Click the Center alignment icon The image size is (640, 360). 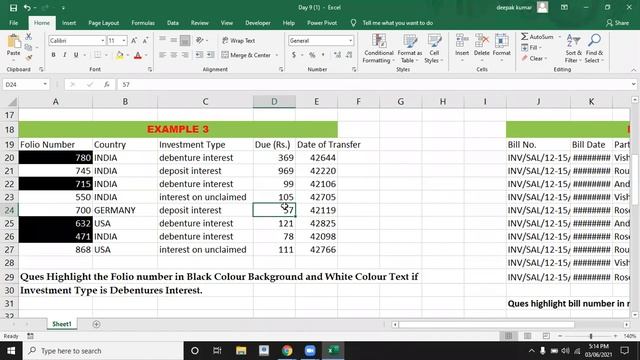[174, 55]
